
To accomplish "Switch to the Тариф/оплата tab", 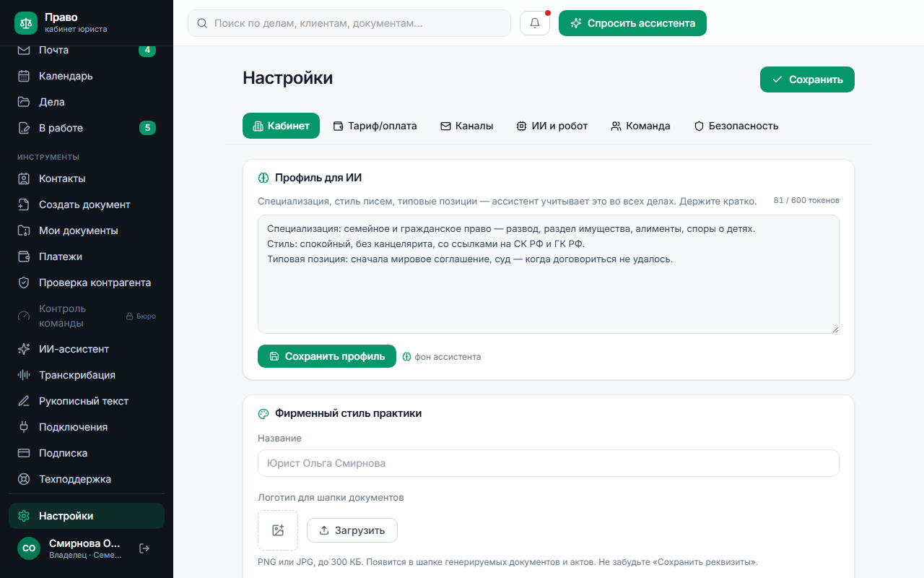I will tap(375, 126).
